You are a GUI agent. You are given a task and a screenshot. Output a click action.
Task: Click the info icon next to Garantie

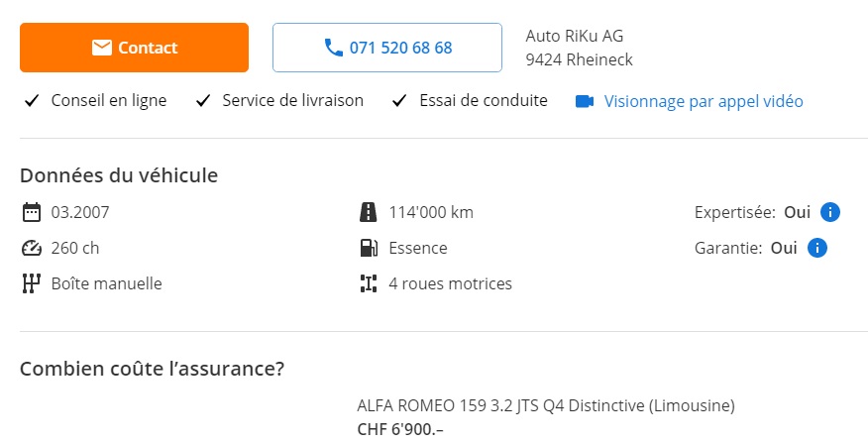(x=817, y=248)
